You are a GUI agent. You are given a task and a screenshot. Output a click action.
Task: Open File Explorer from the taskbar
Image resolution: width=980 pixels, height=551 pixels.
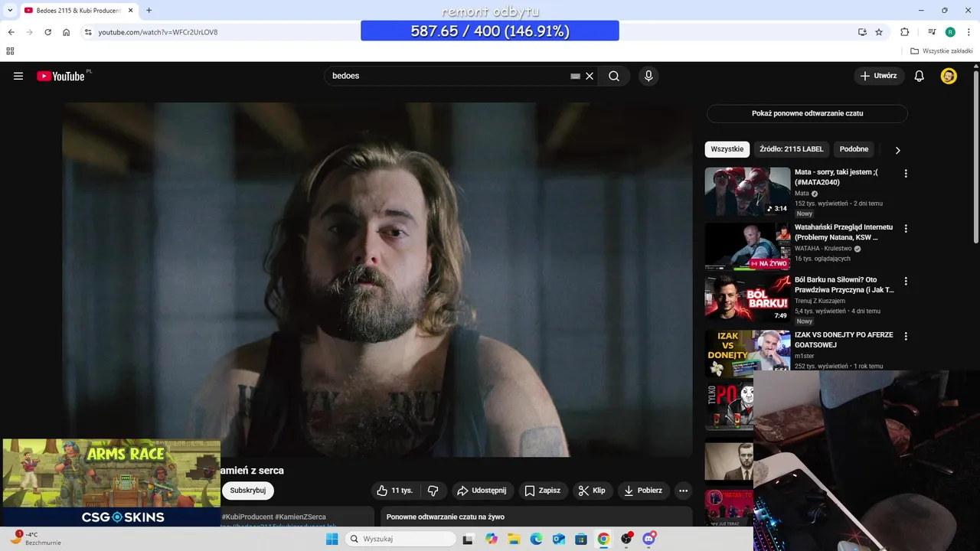pos(513,539)
